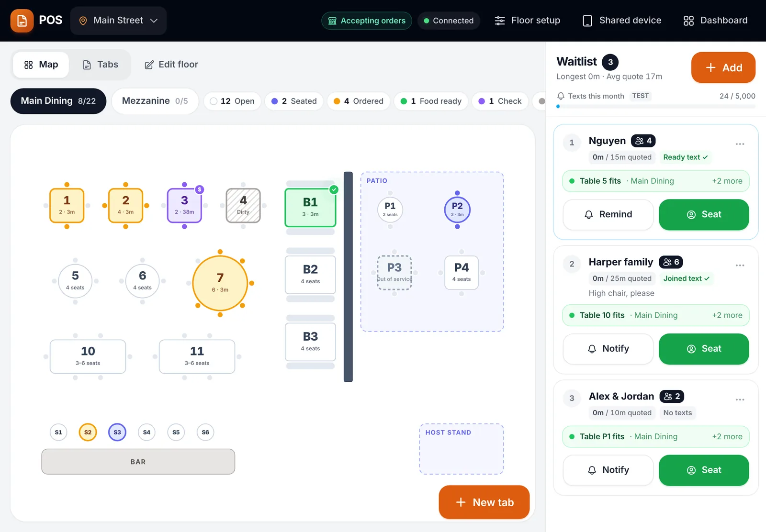The image size is (766, 532).
Task: Select booth B1 food ready table
Action: (x=310, y=208)
